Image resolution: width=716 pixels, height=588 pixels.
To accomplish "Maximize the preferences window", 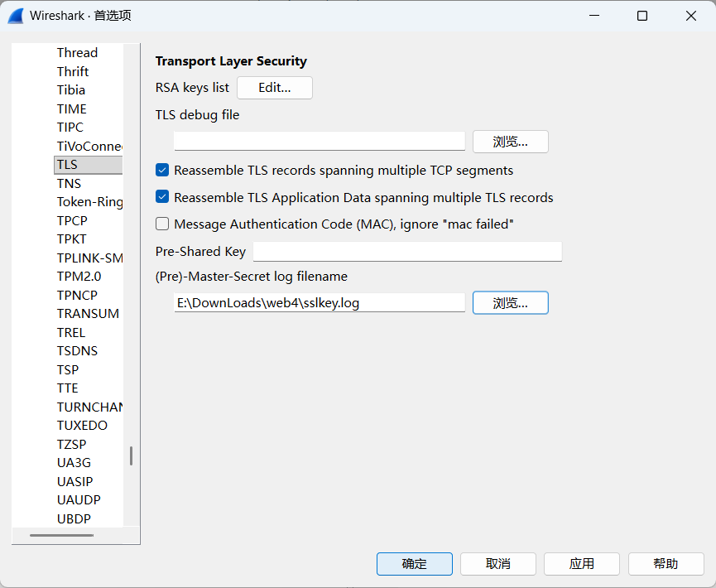I will [x=642, y=16].
